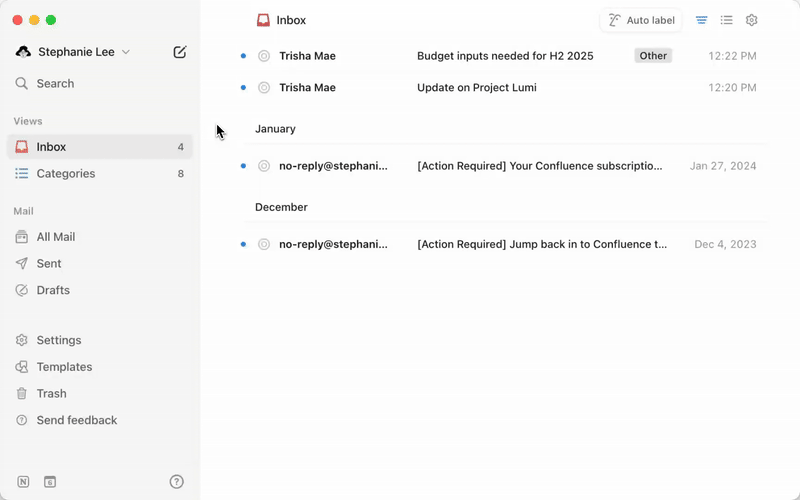The width and height of the screenshot is (800, 500).
Task: Mark Project Lumi email as done
Action: pos(264,88)
